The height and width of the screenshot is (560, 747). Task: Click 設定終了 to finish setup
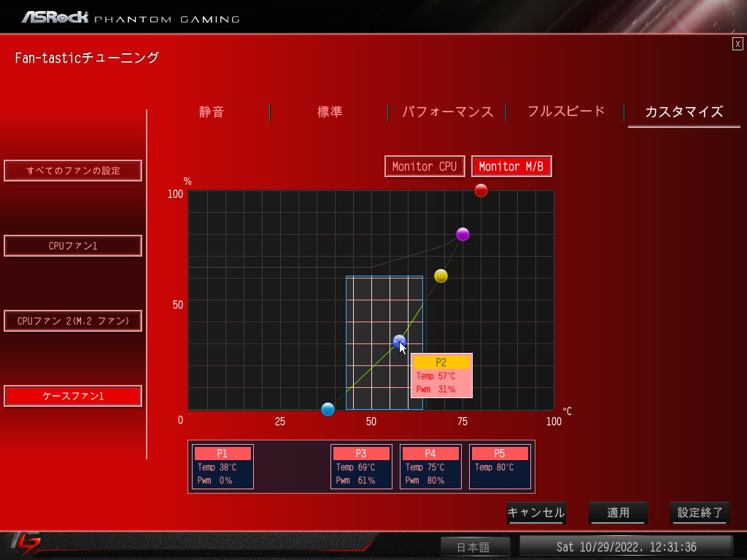tap(700, 513)
